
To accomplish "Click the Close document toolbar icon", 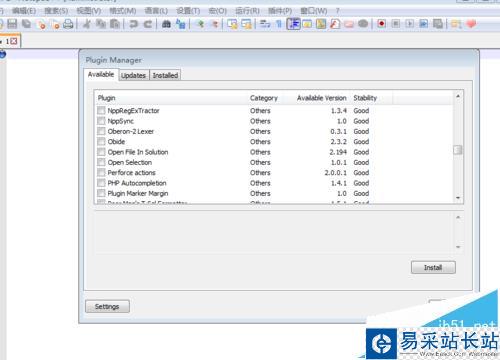I will pyautogui.click(x=42, y=24).
